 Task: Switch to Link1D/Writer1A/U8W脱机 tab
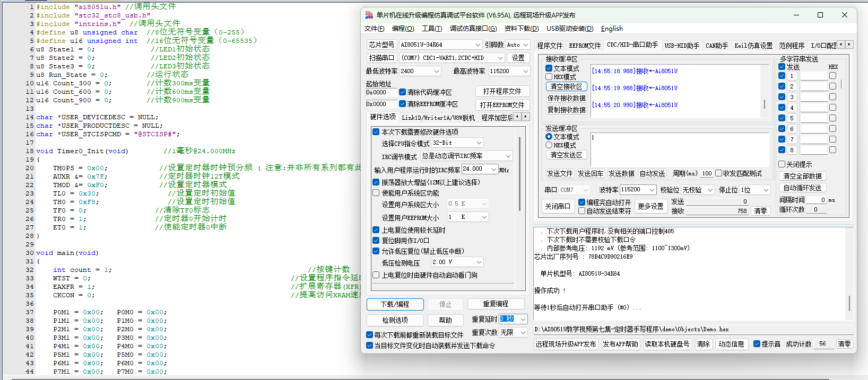pyautogui.click(x=438, y=118)
